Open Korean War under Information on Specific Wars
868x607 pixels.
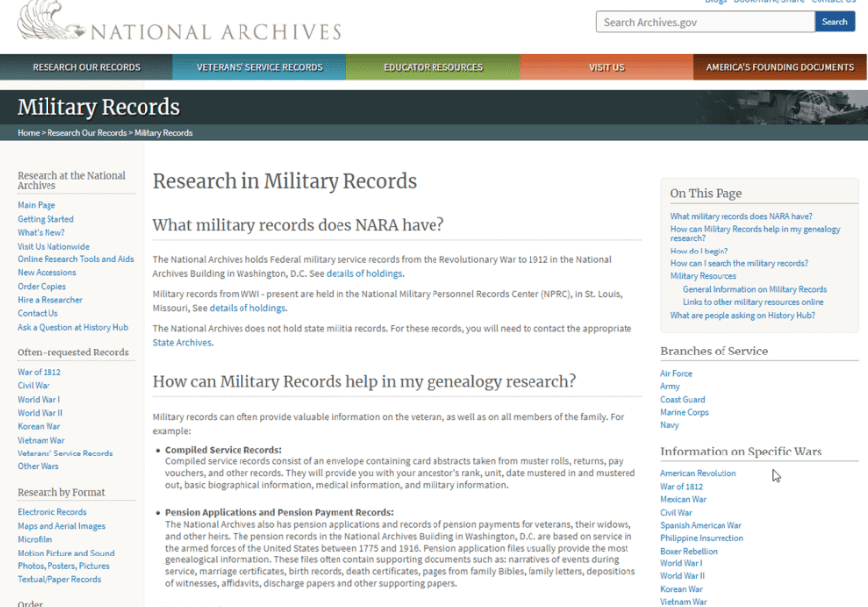pyautogui.click(x=682, y=589)
